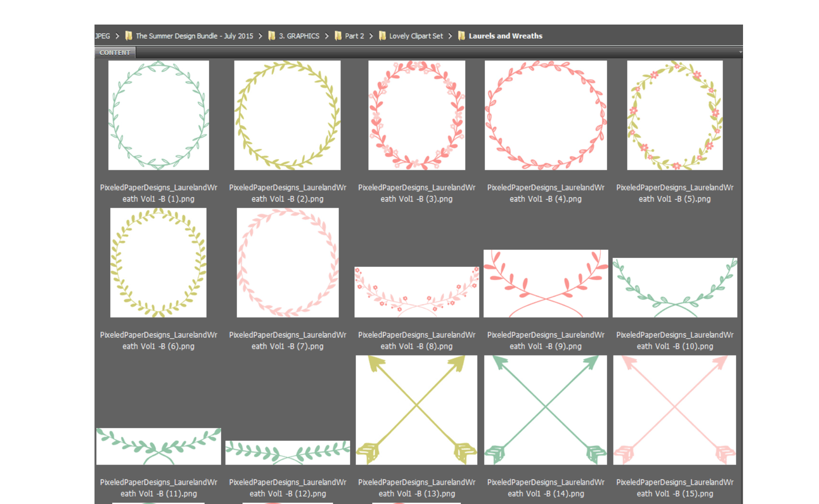Expand the chevron after 3. GRAPHICS breadcrumb
The image size is (819, 504).
click(327, 36)
